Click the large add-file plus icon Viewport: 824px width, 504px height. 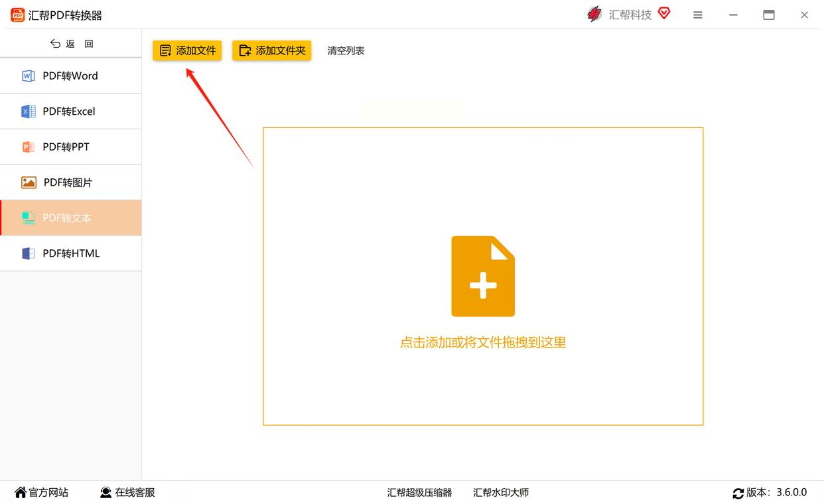[x=483, y=277]
